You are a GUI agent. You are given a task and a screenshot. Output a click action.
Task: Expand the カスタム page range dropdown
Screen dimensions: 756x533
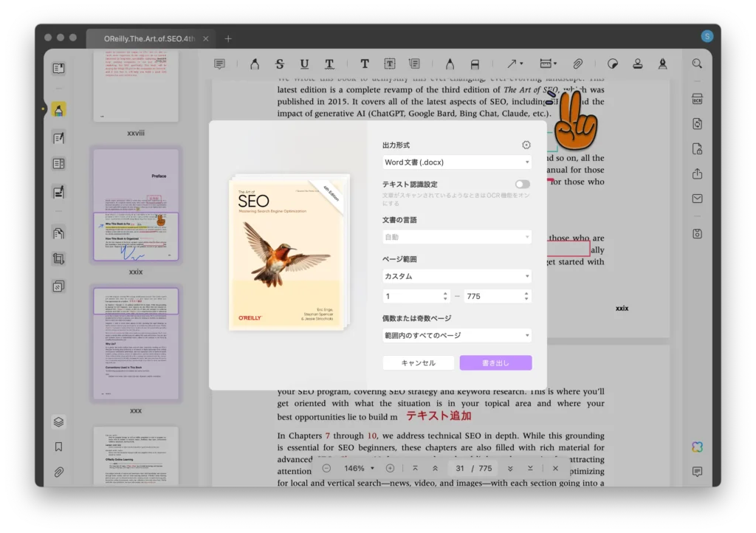456,276
